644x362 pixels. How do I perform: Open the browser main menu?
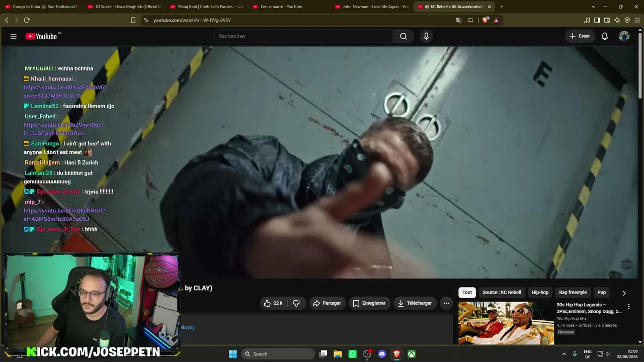pyautogui.click(x=637, y=20)
